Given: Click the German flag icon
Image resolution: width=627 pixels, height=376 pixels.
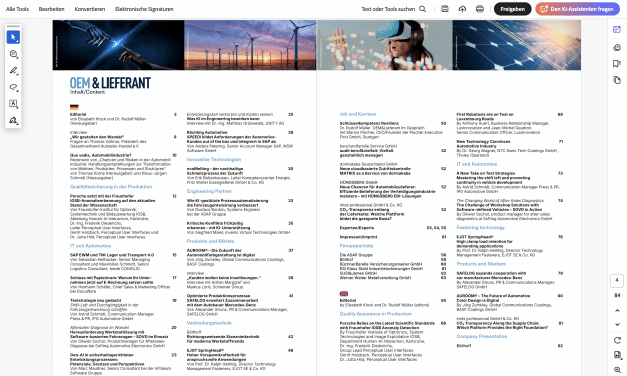Looking at the screenshot, I should (74, 107).
